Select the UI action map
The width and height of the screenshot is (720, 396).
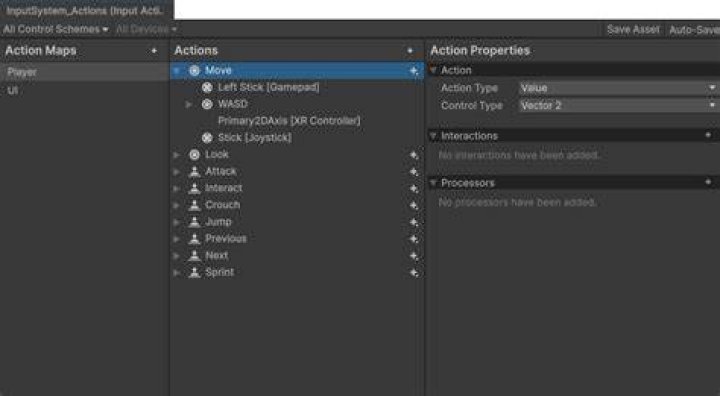coord(84,90)
